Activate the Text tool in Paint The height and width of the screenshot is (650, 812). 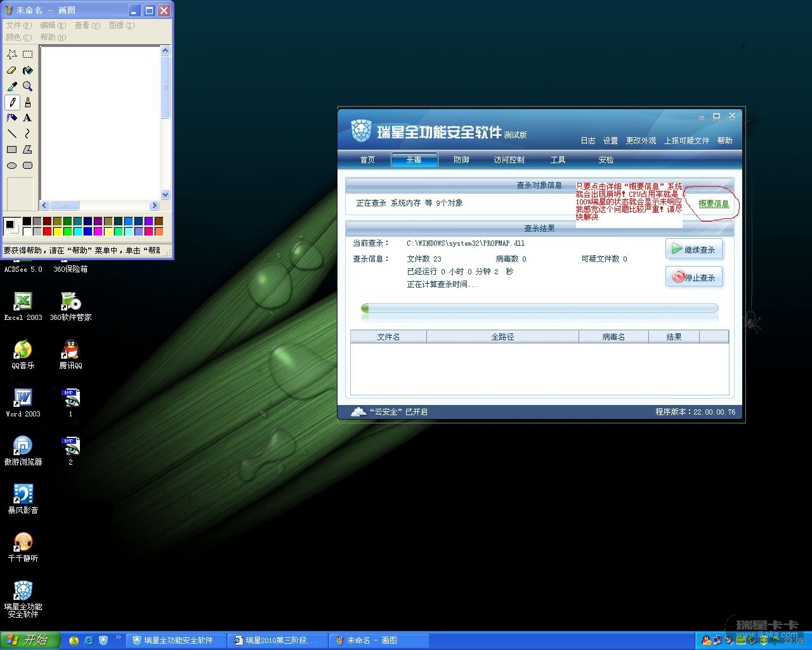(28, 118)
